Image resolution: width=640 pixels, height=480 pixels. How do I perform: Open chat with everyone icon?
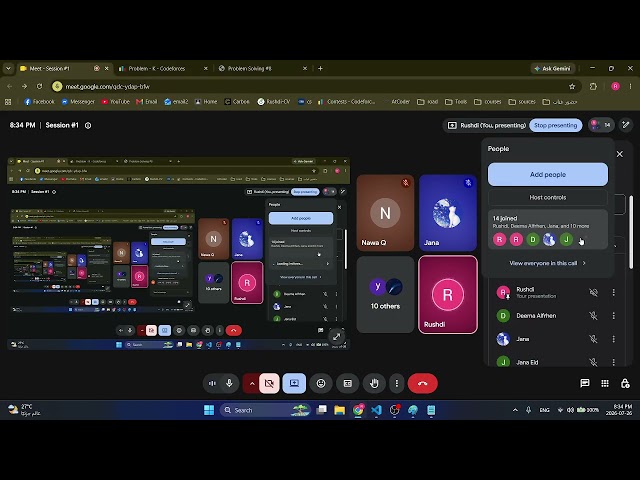click(x=585, y=383)
